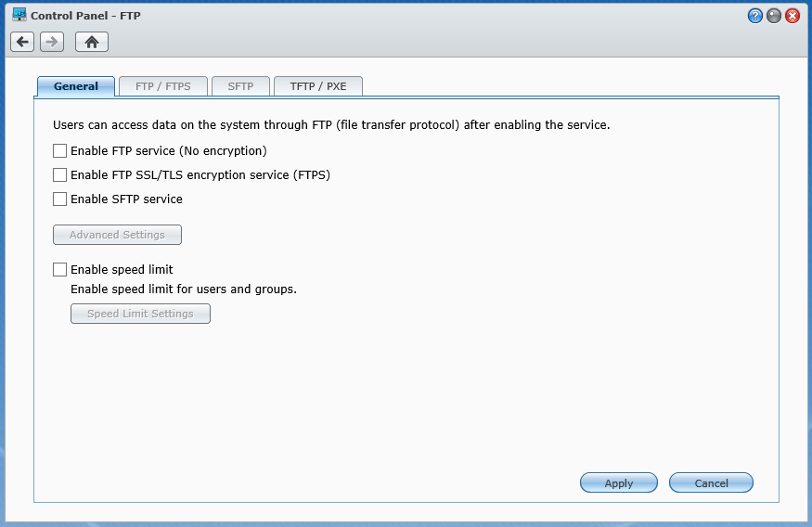This screenshot has width=812, height=527.
Task: Select the TFTP / PXE tab
Action: pyautogui.click(x=318, y=86)
